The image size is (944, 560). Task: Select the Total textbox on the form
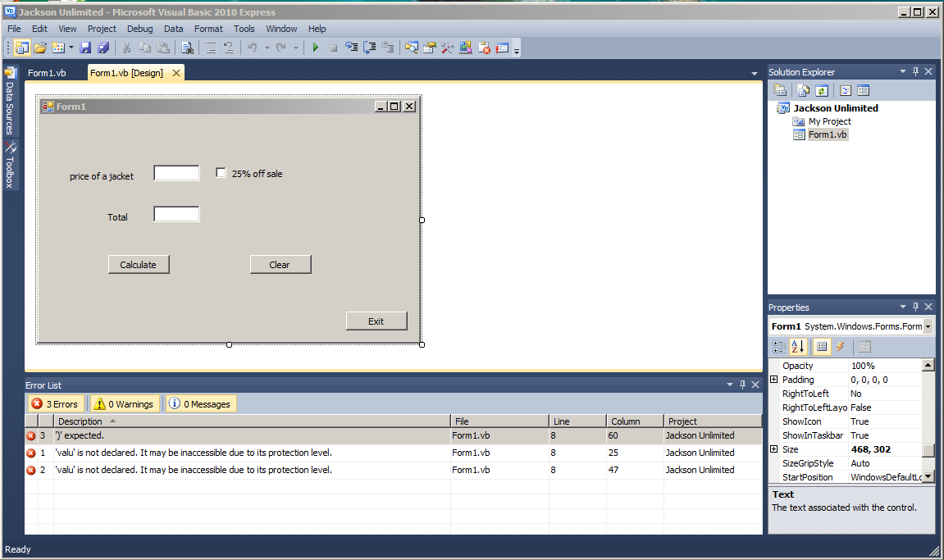point(176,214)
